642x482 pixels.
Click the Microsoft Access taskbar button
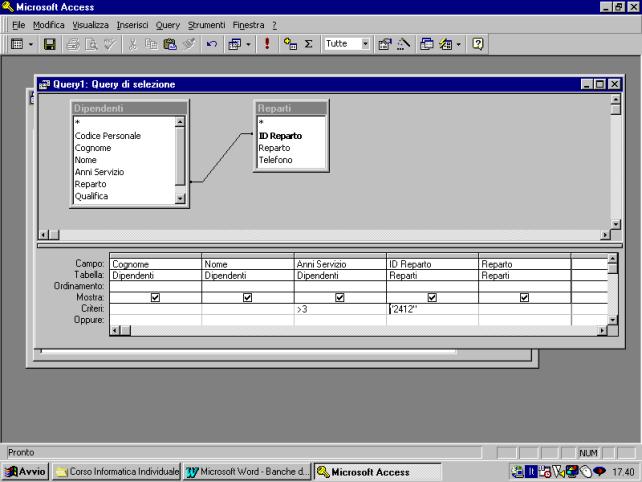pos(378,472)
